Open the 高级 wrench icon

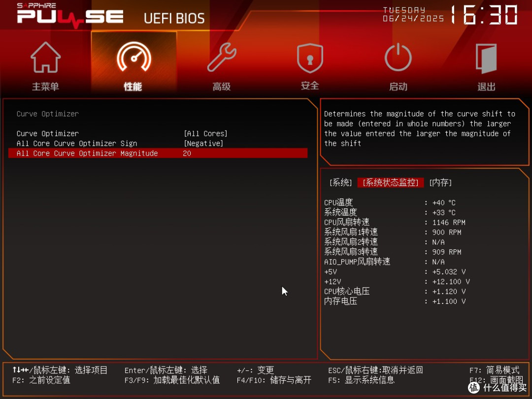[x=222, y=57]
